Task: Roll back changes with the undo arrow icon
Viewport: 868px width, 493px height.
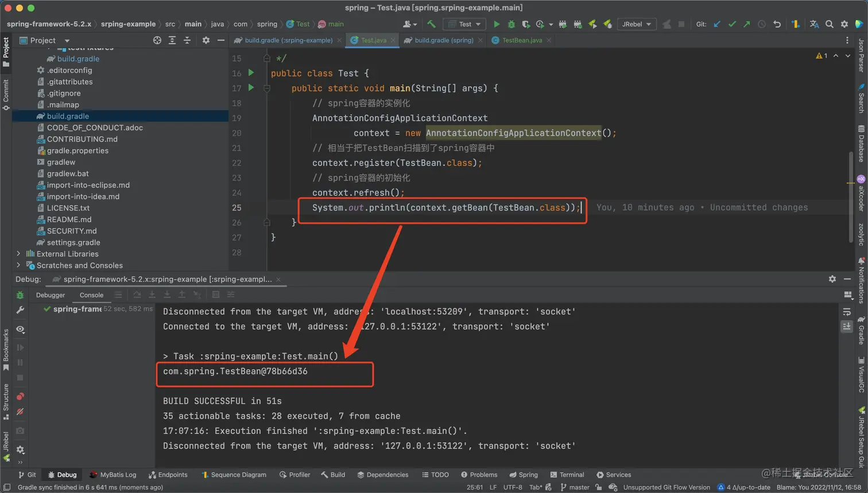Action: click(777, 24)
